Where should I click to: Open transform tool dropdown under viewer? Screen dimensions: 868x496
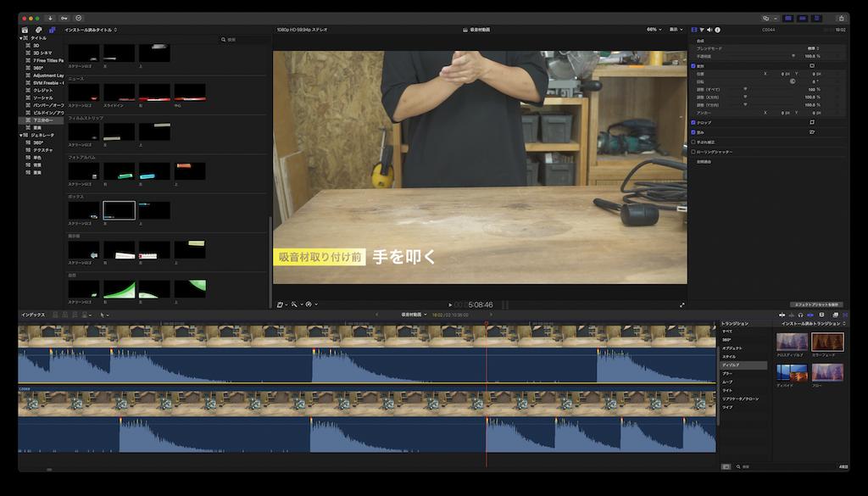pyautogui.click(x=281, y=304)
